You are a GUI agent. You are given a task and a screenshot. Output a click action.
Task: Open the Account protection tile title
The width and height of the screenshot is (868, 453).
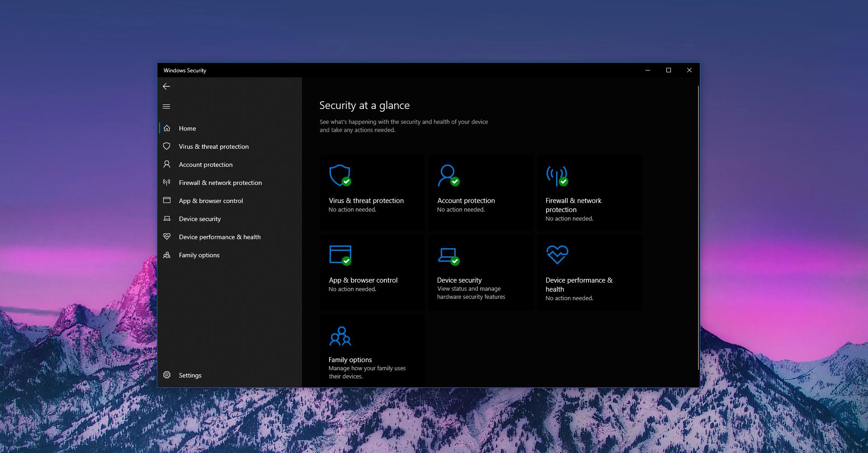(466, 201)
